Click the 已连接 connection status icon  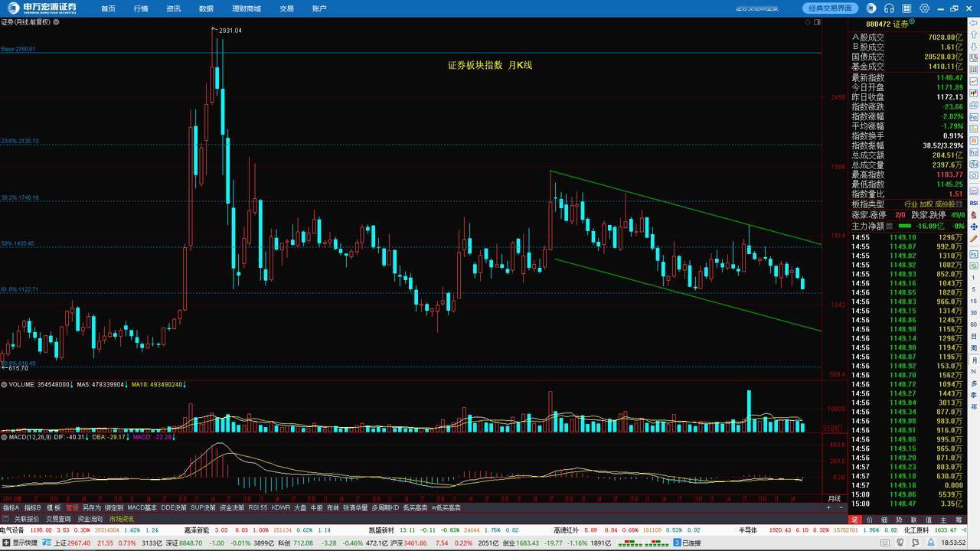click(x=678, y=543)
